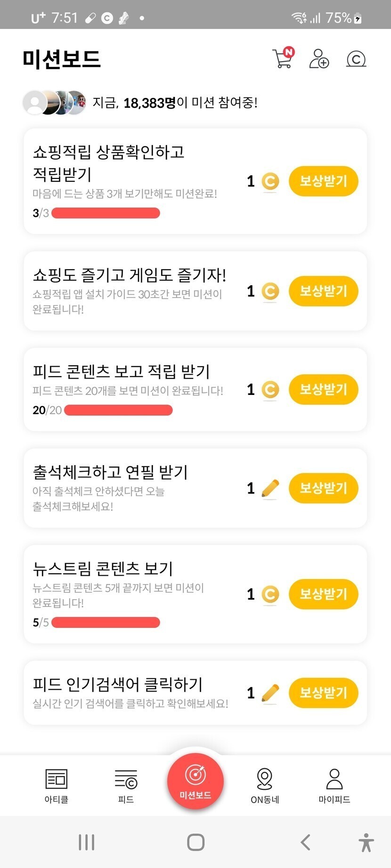
Task: Tap the pencil reward icon for 출석체크
Action: point(270,488)
